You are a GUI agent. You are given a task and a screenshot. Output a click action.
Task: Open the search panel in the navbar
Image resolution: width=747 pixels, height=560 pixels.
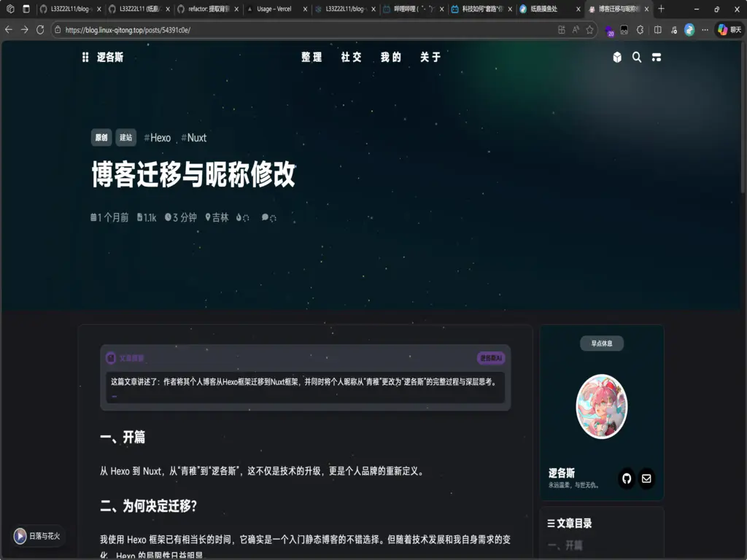click(x=636, y=57)
